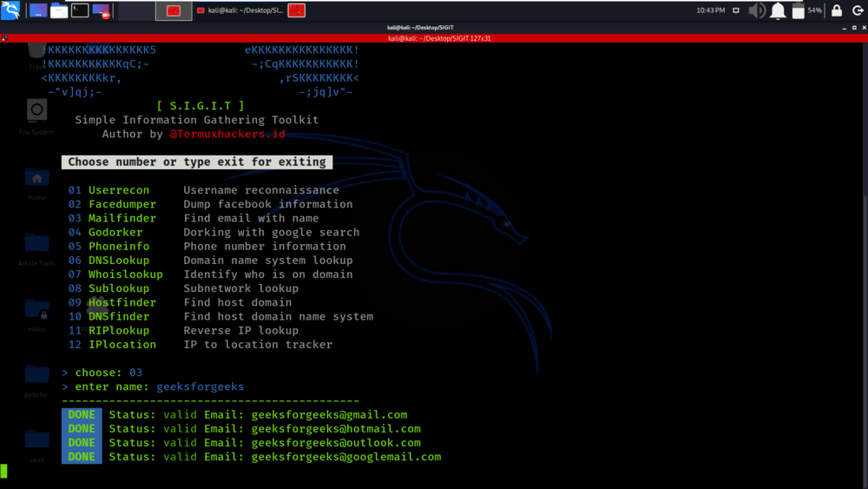The width and height of the screenshot is (868, 489).
Task: Select the Home folder desktop icon
Action: (x=36, y=184)
